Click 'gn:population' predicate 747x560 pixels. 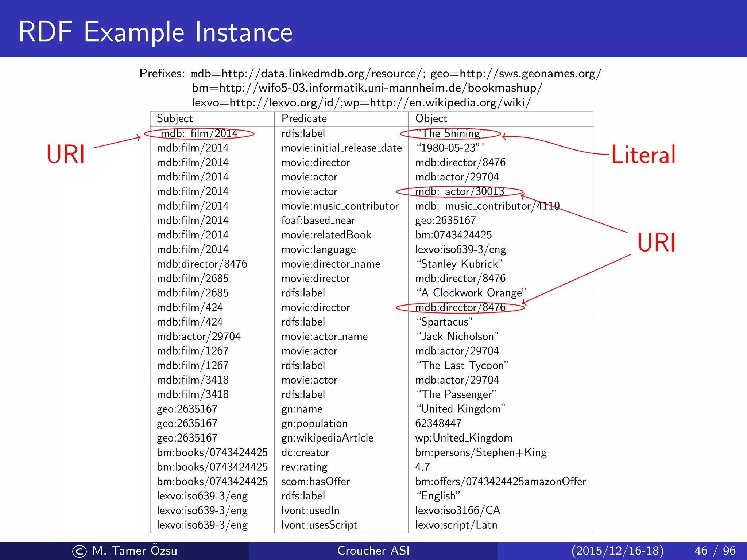pyautogui.click(x=314, y=424)
